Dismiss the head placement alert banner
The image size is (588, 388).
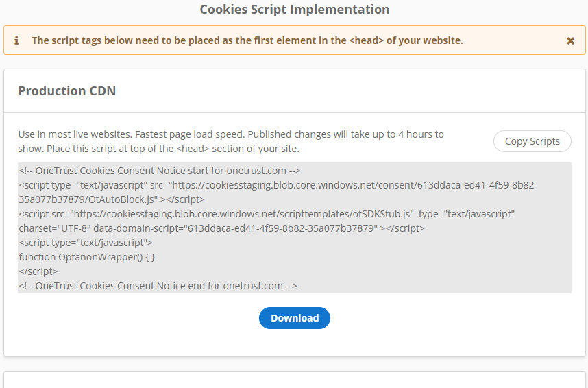[570, 41]
